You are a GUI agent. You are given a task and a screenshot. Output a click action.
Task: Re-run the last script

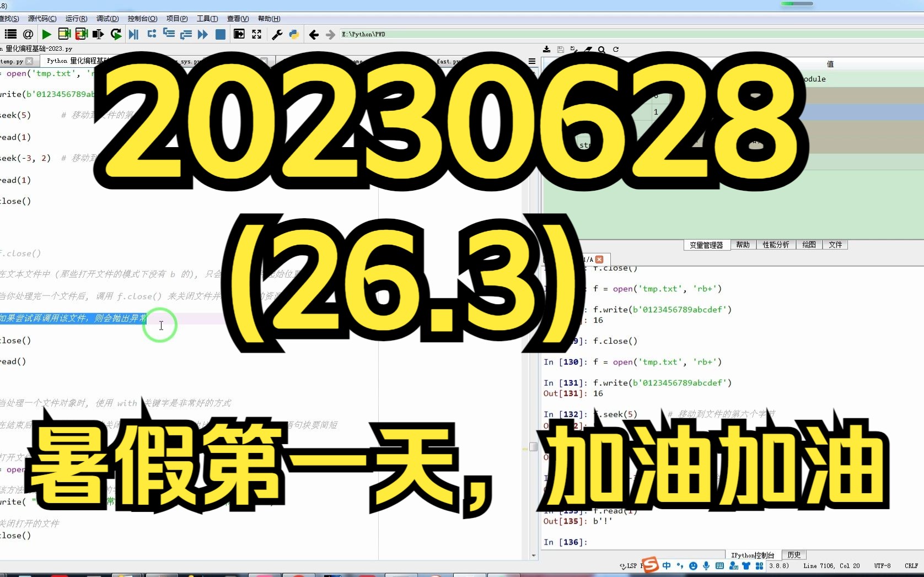pos(116,34)
